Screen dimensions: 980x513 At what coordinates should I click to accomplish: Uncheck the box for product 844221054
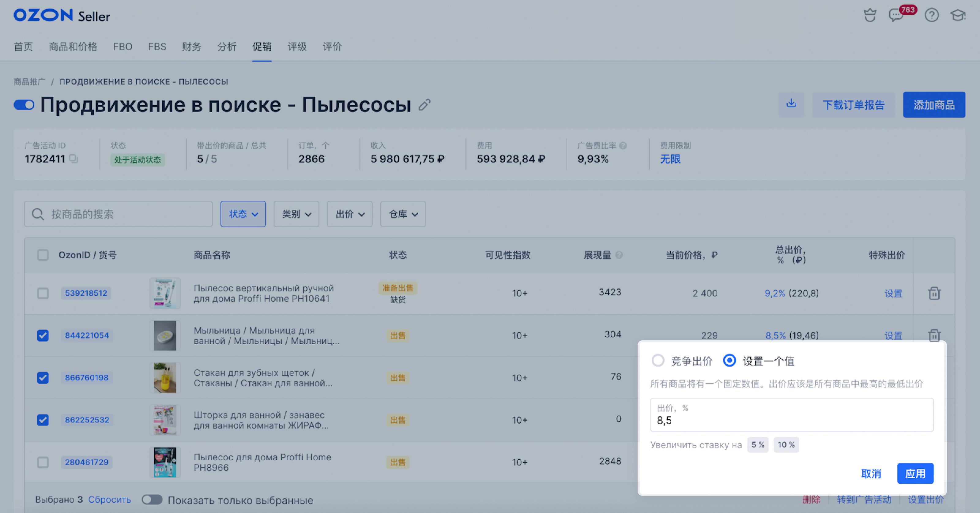tap(43, 335)
